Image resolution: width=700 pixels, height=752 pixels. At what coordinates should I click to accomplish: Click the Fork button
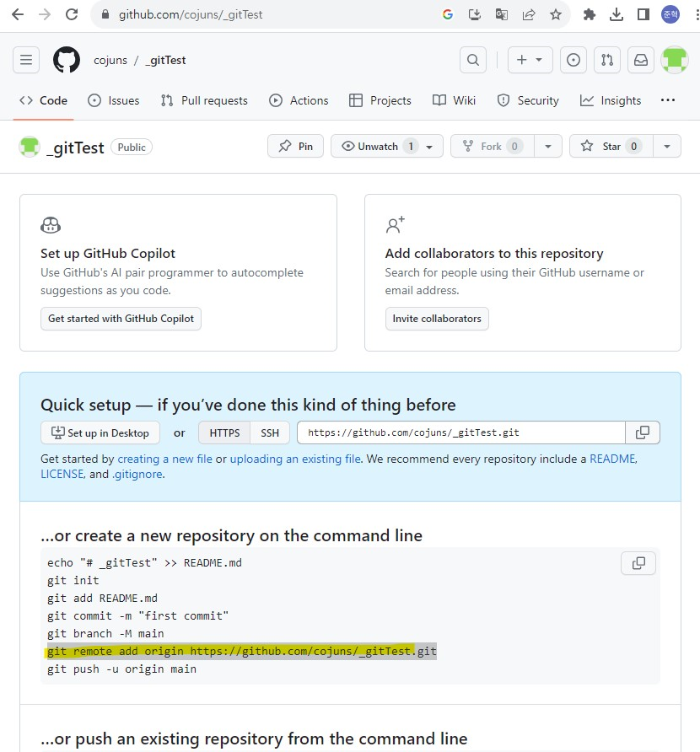pos(493,147)
